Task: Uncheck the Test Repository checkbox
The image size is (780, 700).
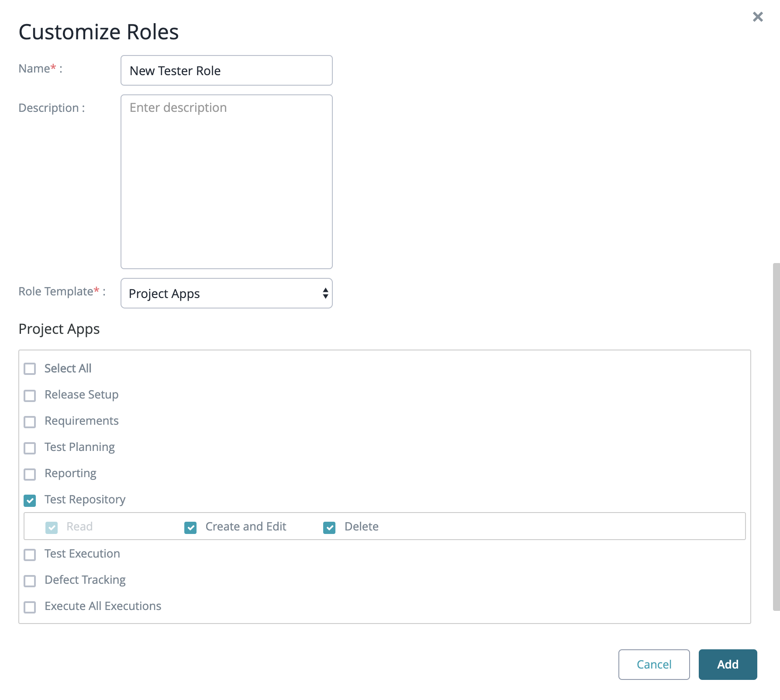Action: click(30, 500)
